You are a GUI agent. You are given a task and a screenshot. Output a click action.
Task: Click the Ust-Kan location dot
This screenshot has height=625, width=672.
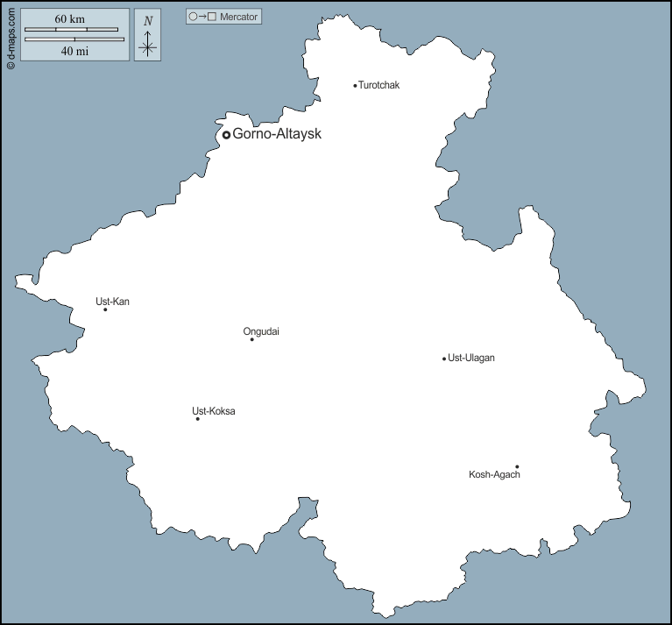105,309
